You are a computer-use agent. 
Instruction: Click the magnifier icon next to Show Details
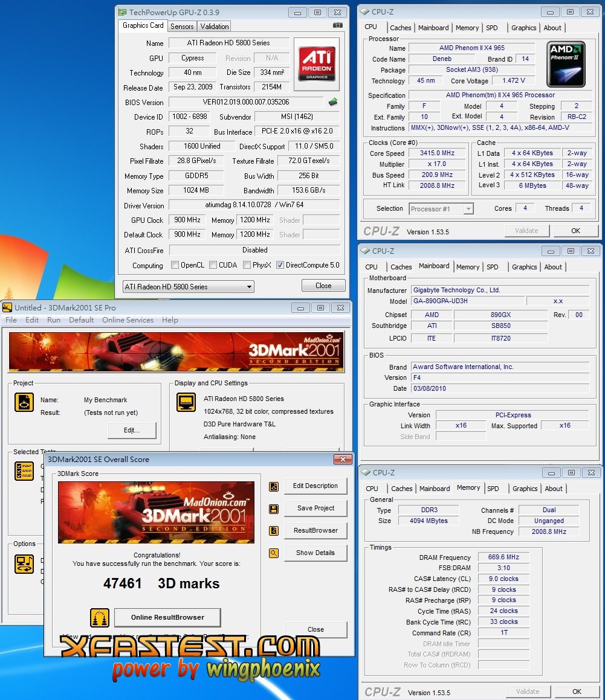click(274, 553)
